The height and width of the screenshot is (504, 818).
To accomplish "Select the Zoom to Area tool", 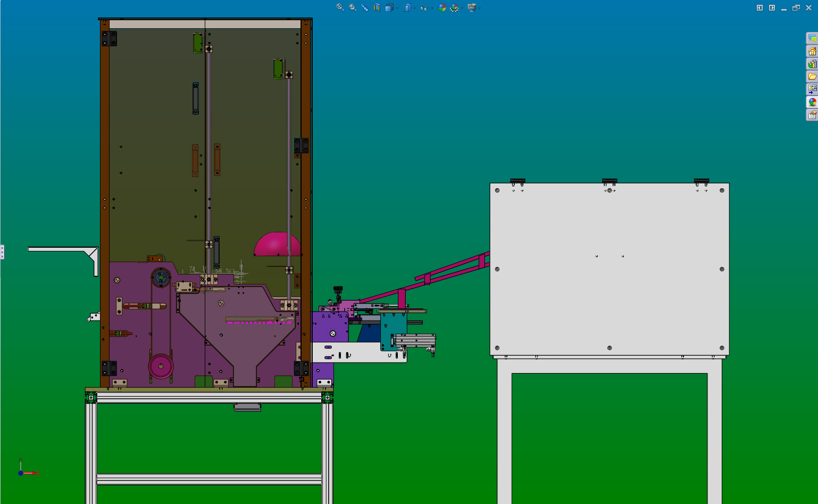I will [353, 7].
